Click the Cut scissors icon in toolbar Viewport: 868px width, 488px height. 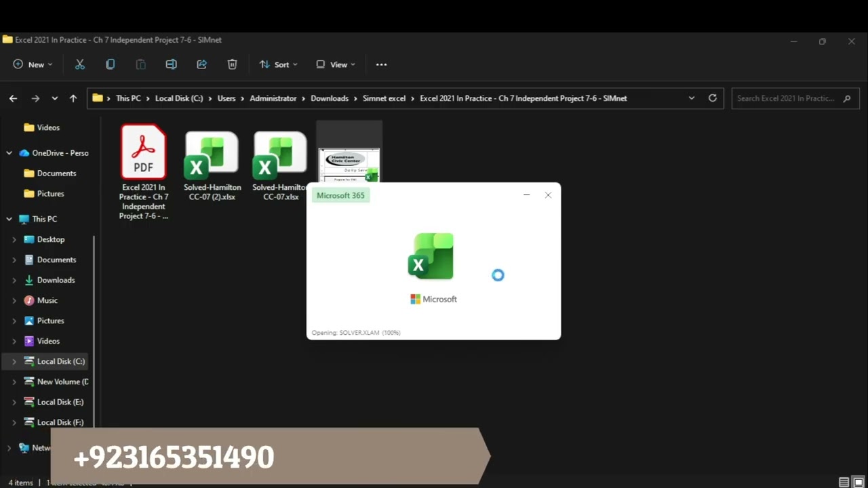[80, 64]
